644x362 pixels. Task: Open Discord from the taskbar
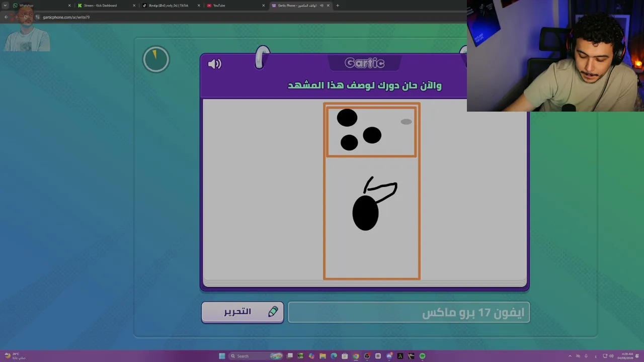[x=389, y=356]
